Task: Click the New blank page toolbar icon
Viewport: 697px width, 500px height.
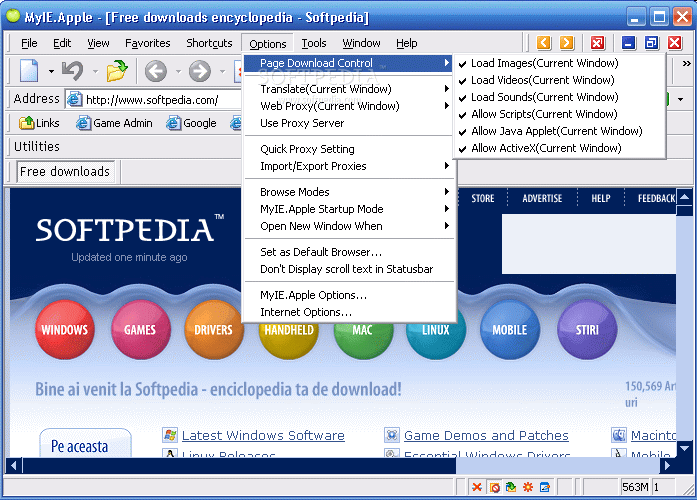Action: coord(29,70)
